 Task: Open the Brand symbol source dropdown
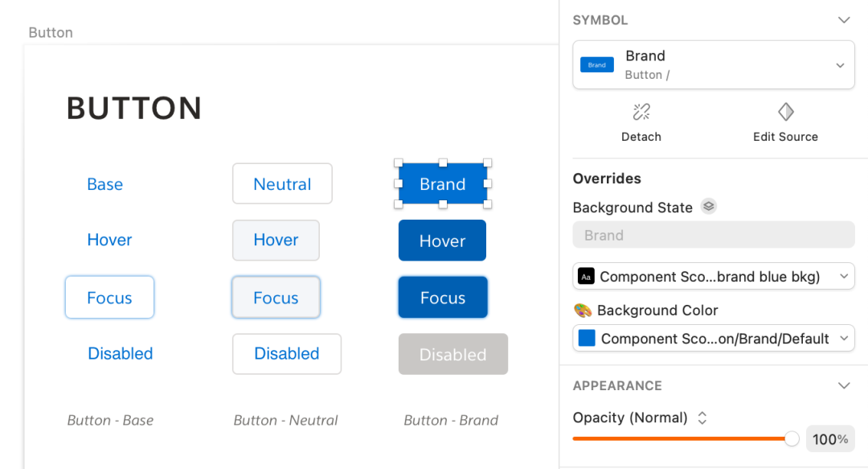840,65
